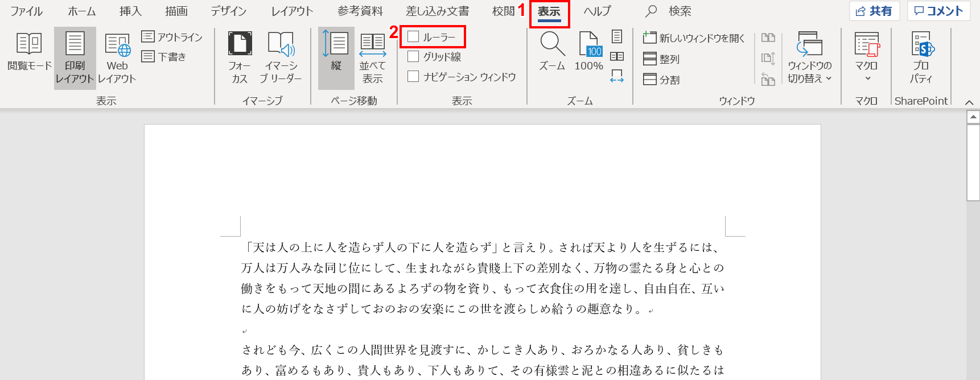Click Page Width zoom icon

pyautogui.click(x=617, y=76)
